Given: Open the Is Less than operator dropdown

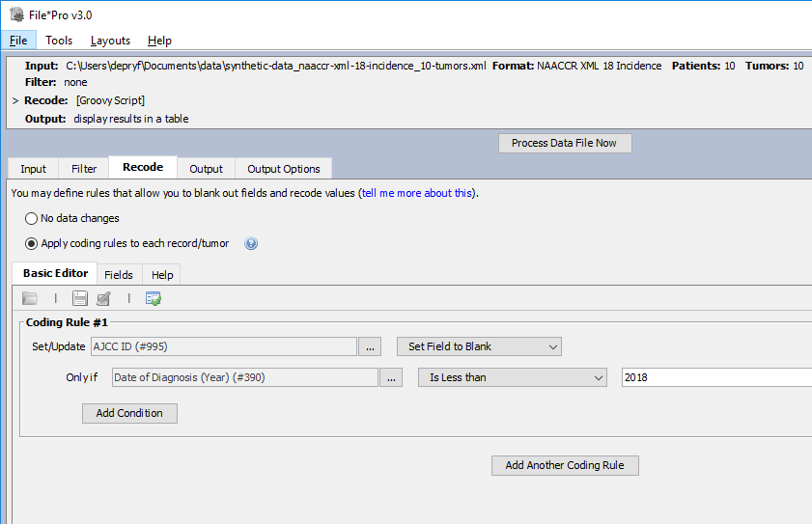Looking at the screenshot, I should [512, 377].
